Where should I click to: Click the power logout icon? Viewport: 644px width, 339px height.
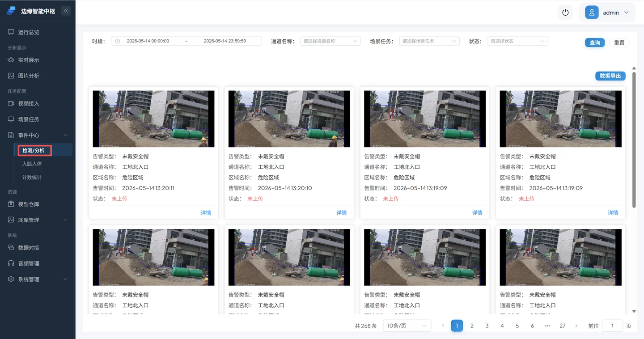[x=565, y=13]
